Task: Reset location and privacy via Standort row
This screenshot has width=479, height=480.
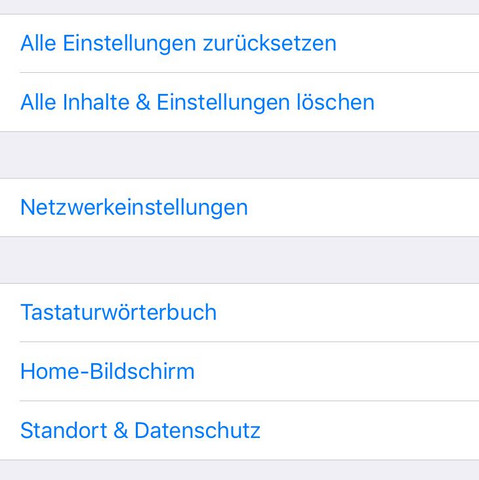Action: (239, 430)
